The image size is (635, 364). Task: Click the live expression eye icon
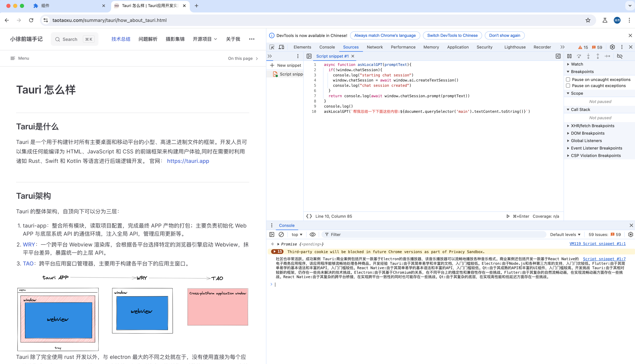click(x=312, y=235)
